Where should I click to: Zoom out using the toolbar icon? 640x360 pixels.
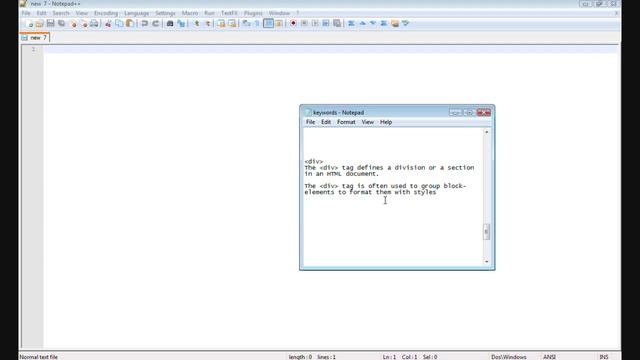[208, 24]
